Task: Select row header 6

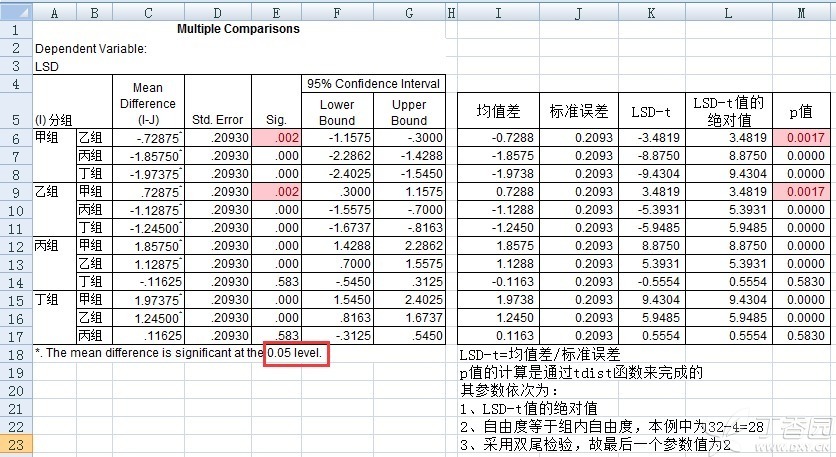Action: [x=16, y=138]
